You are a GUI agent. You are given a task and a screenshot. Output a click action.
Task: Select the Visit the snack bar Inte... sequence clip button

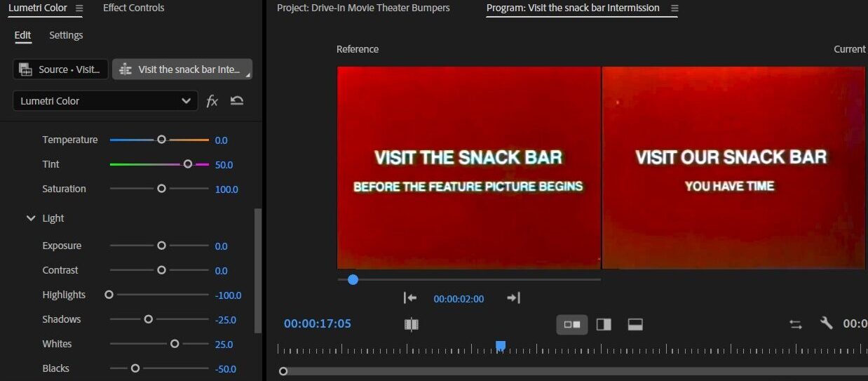click(x=182, y=69)
